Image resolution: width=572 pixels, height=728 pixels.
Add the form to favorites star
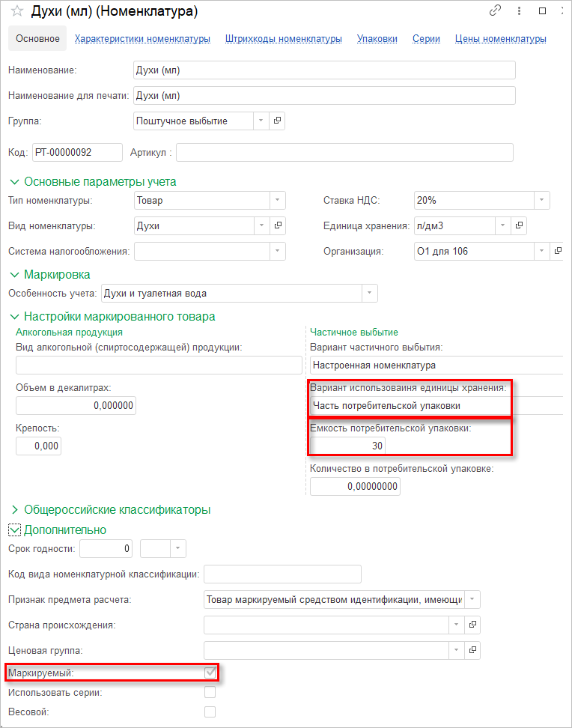[x=16, y=11]
